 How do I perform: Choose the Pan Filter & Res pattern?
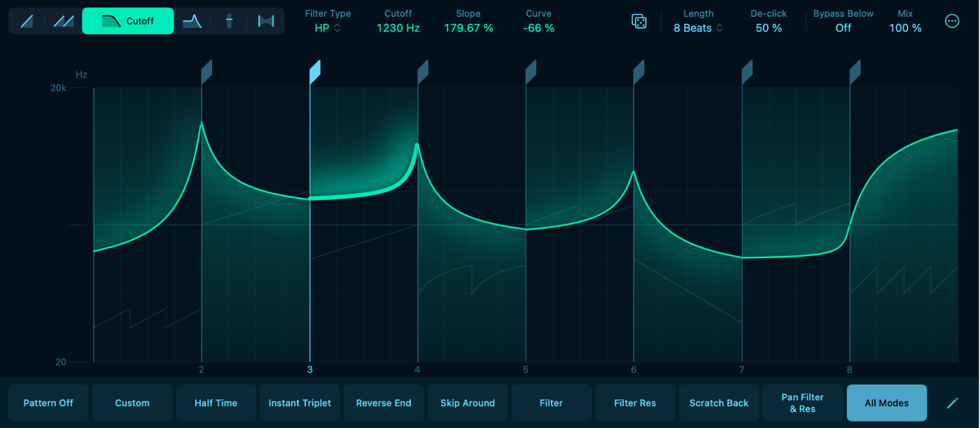click(802, 403)
